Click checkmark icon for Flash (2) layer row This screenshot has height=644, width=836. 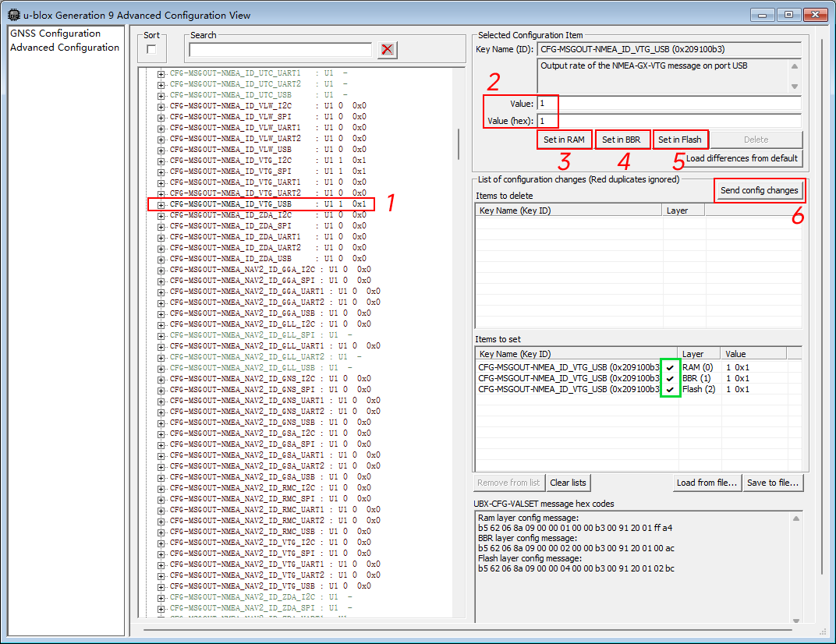[670, 389]
